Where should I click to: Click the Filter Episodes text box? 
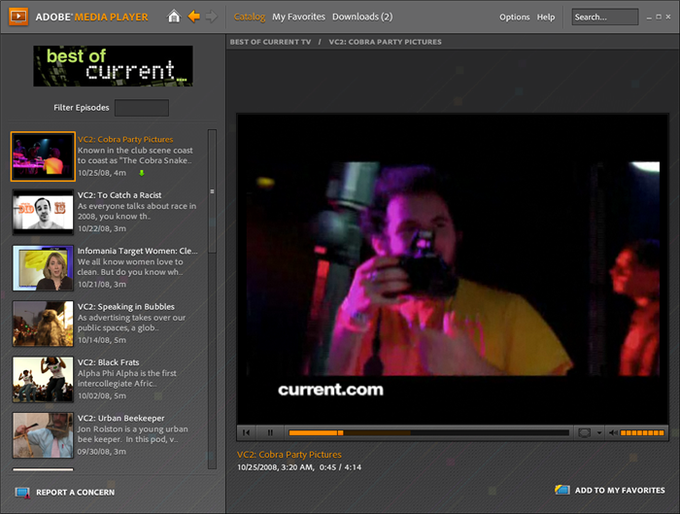[141, 108]
